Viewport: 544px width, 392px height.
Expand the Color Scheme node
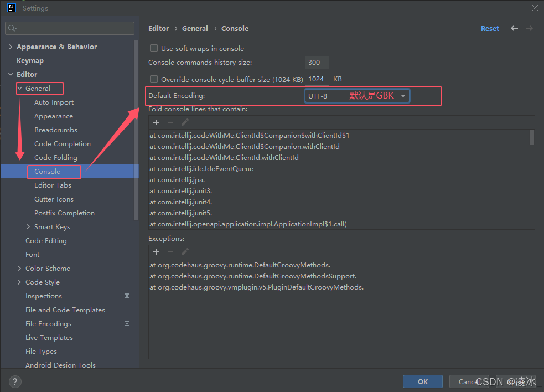click(x=19, y=269)
